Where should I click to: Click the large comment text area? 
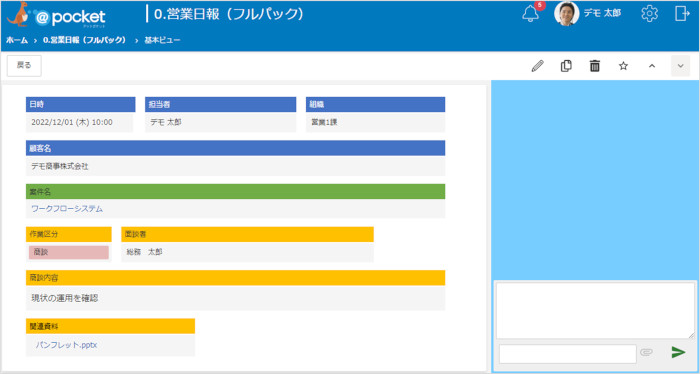595,311
